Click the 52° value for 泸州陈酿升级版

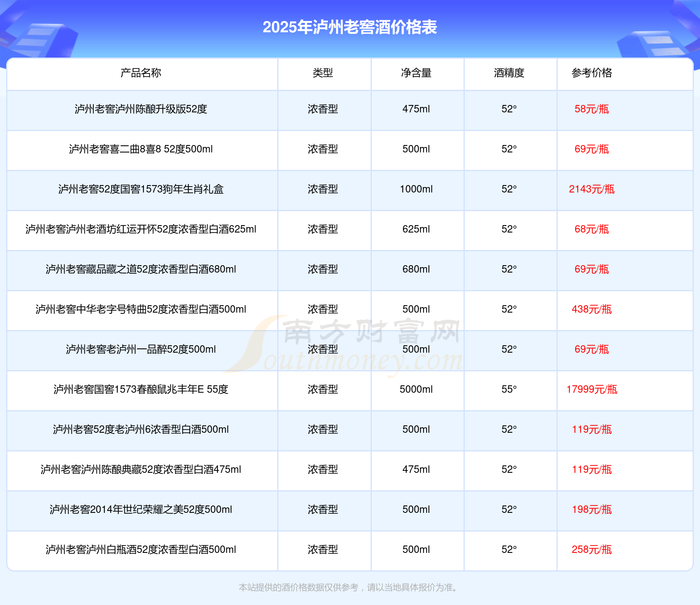tap(509, 109)
